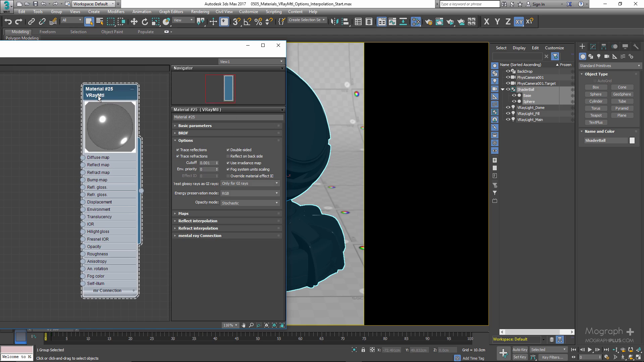Open the Modify command panel tab

click(x=593, y=47)
